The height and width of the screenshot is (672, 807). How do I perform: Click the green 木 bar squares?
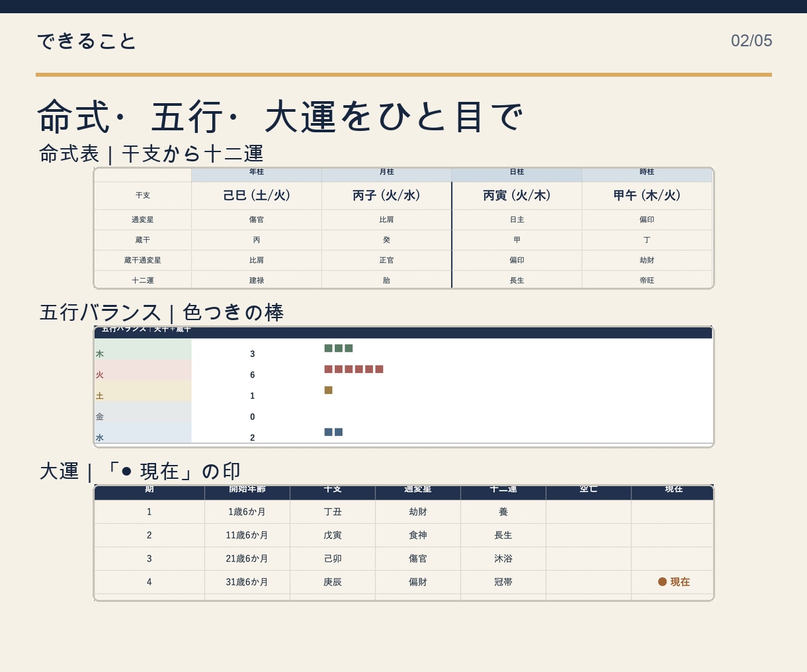click(339, 349)
